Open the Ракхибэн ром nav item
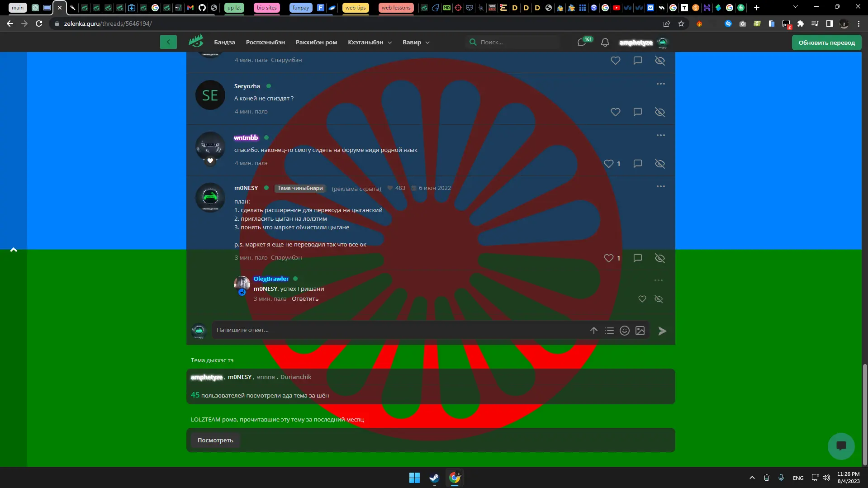 (316, 42)
